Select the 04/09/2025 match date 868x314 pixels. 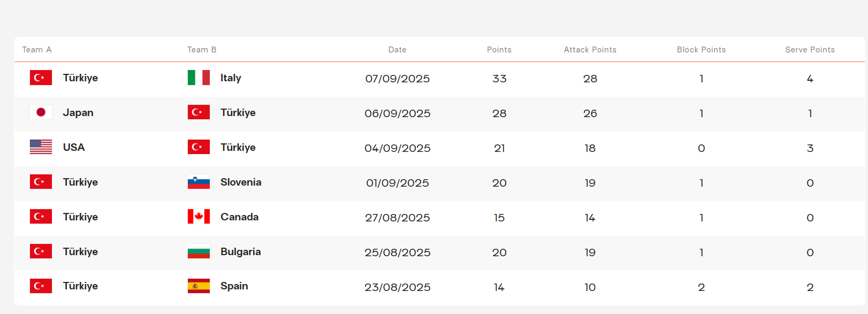tap(397, 148)
